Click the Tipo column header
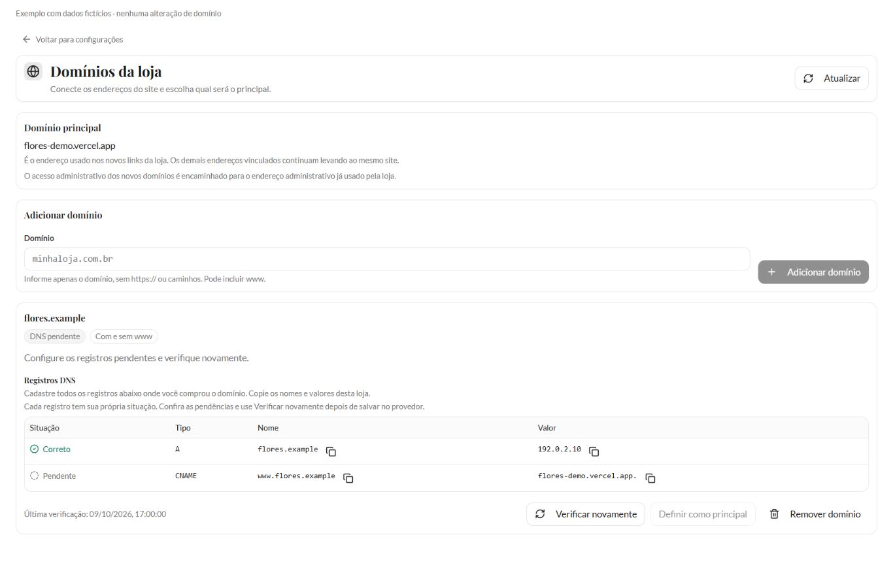This screenshot has width=893, height=588. [183, 428]
